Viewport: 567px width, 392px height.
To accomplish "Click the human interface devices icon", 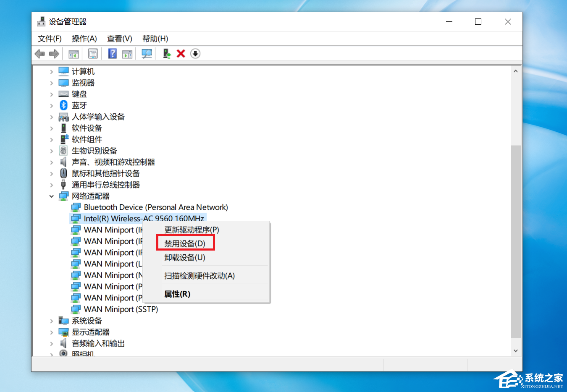I will (x=63, y=117).
